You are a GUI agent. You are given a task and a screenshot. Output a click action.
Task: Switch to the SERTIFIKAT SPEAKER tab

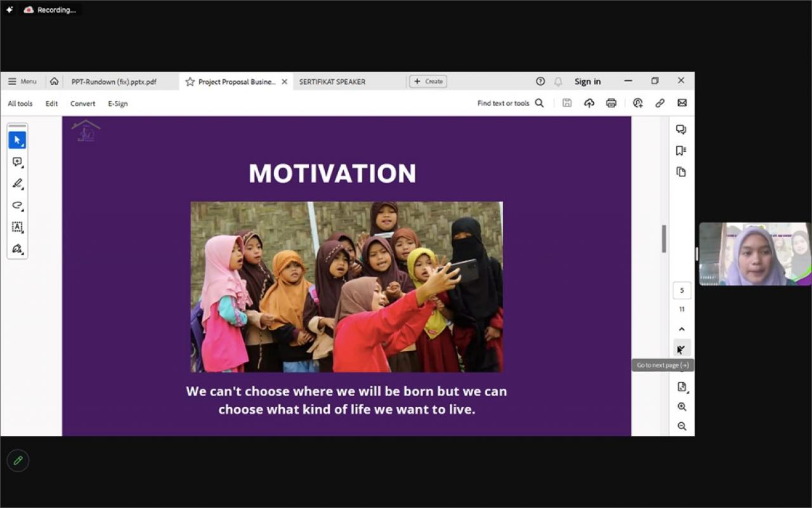point(332,81)
